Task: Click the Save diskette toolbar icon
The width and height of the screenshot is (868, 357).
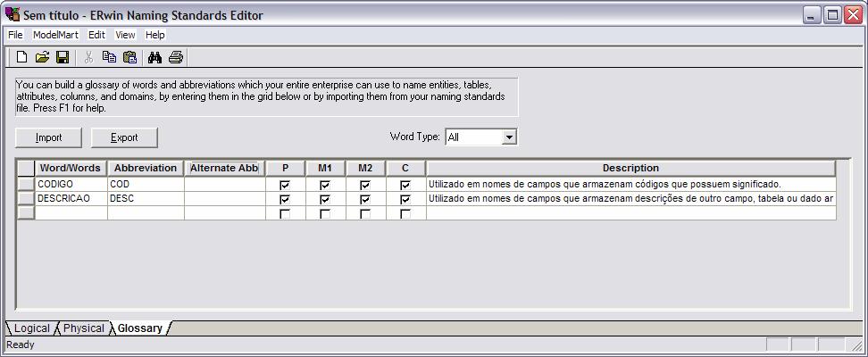Action: [x=63, y=58]
